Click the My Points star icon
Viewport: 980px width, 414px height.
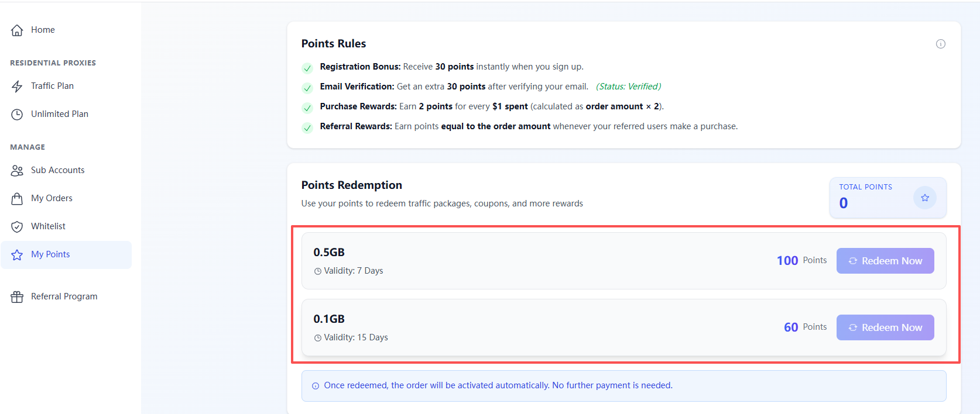pyautogui.click(x=17, y=255)
